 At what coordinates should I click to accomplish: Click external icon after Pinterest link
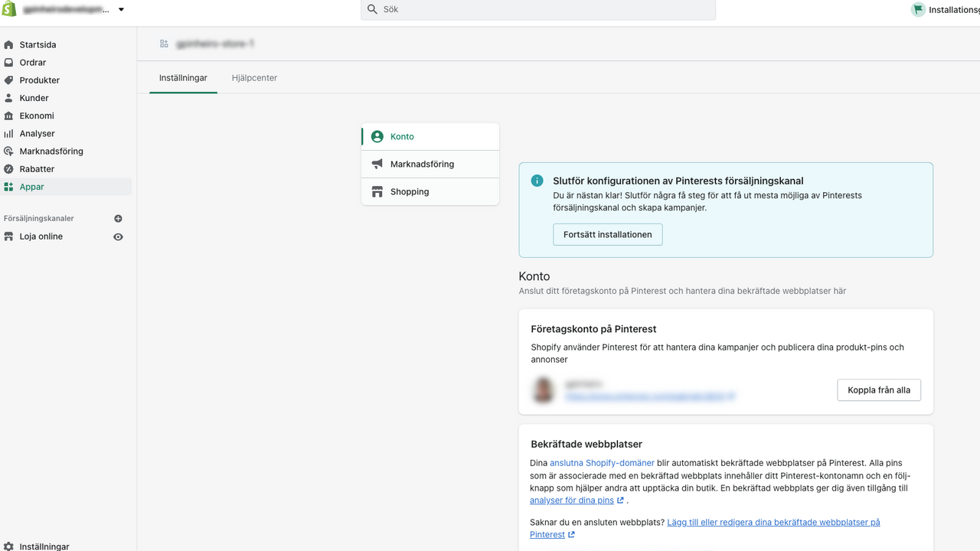pyautogui.click(x=571, y=535)
